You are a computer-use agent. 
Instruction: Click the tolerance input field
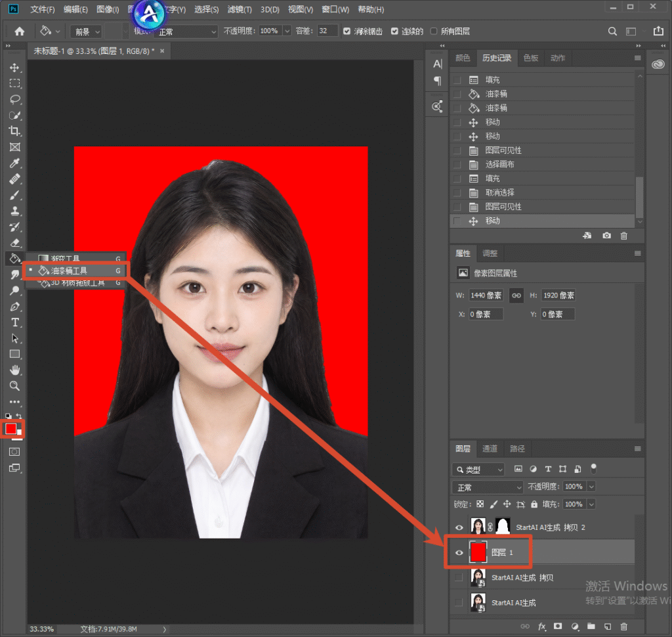coord(327,31)
